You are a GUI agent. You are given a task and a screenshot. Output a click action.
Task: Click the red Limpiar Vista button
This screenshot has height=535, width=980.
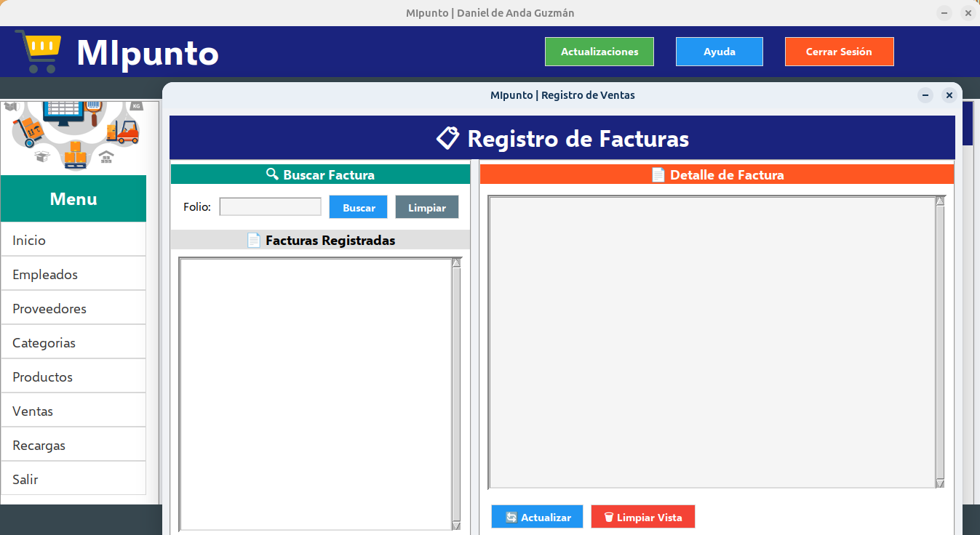click(643, 517)
